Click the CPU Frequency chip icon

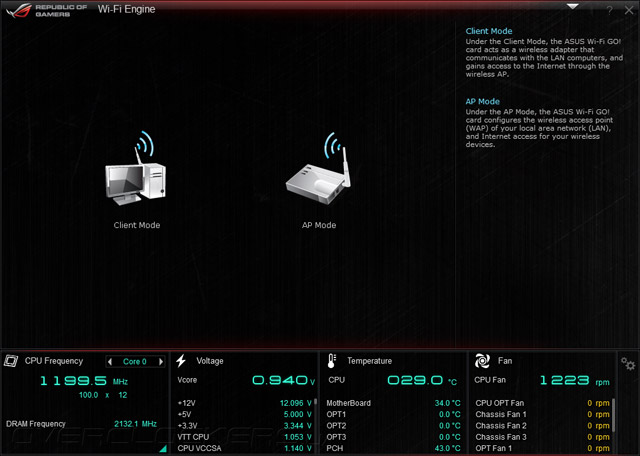[11, 361]
